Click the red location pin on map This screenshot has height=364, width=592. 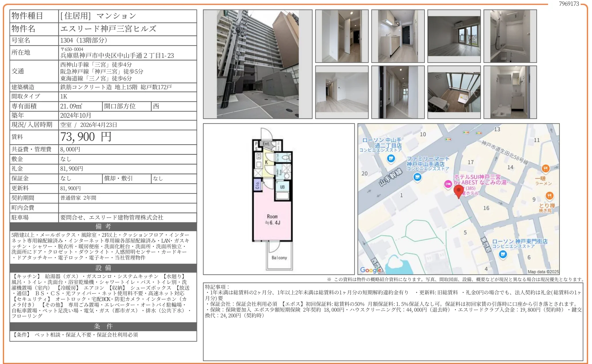point(458,190)
